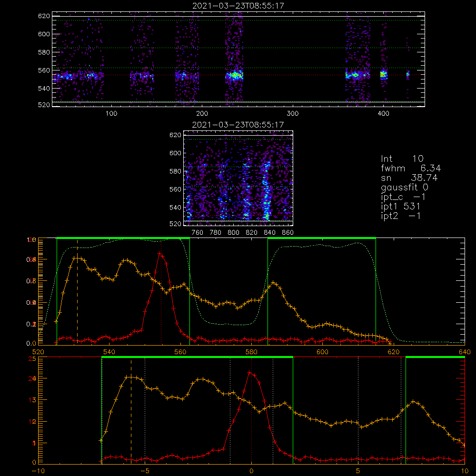Click y-axis label 540 of the top spectrogram
This screenshot has width=476, height=476.
(x=44, y=89)
